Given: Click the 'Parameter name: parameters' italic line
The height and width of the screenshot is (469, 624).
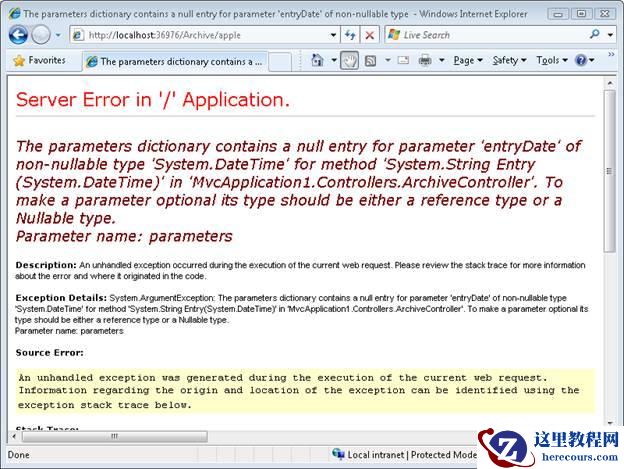Looking at the screenshot, I should pos(124,236).
